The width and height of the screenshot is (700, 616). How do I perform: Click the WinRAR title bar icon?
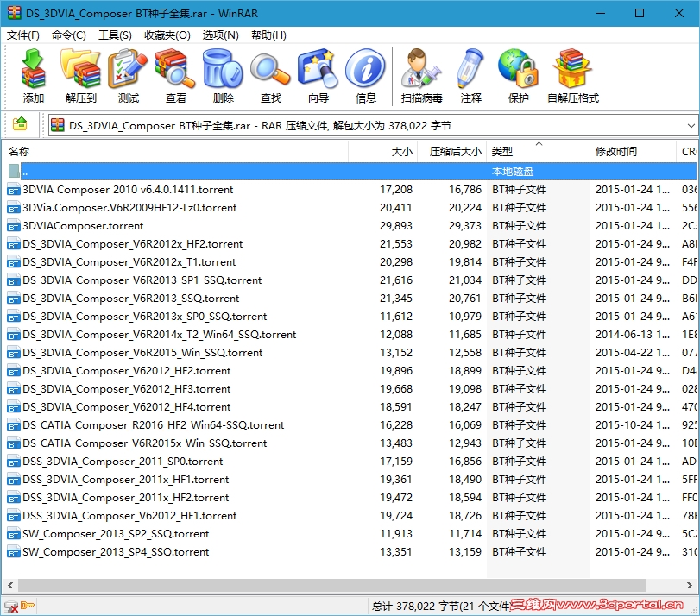coord(14,13)
